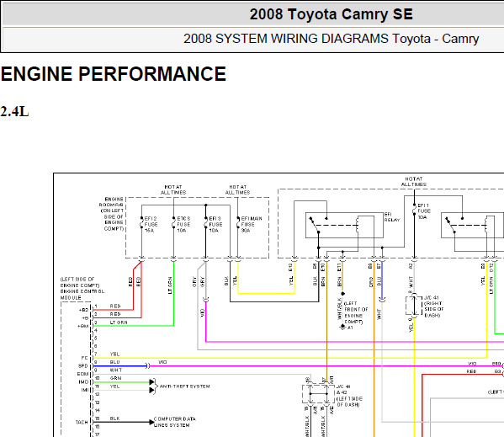Click the Anti-Theft System reference label
The image size is (504, 437).
(x=185, y=386)
